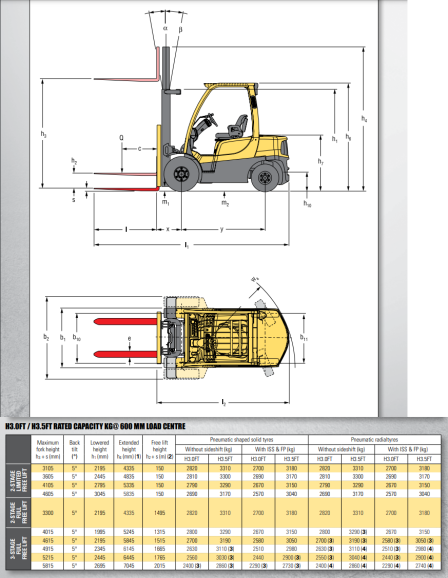Image resolution: width=448 pixels, height=578 pixels.
Task: Click the 3300 maximum fork height cell
Action: click(48, 513)
